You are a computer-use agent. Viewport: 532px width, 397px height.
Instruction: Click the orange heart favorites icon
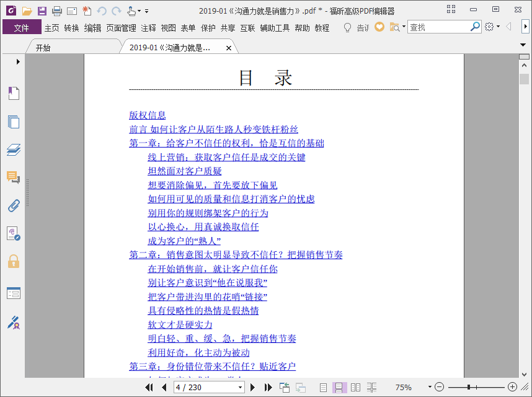tap(379, 27)
